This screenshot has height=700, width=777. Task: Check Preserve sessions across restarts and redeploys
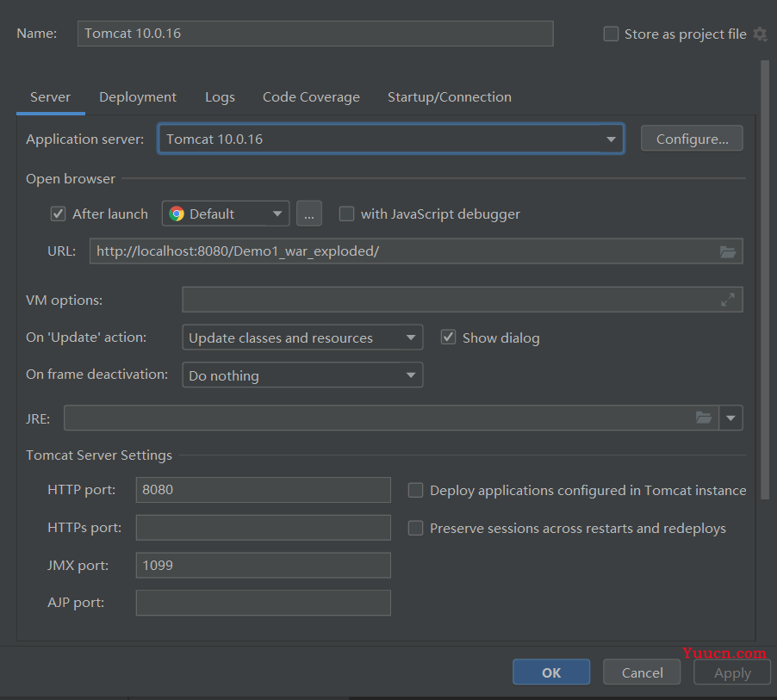415,528
